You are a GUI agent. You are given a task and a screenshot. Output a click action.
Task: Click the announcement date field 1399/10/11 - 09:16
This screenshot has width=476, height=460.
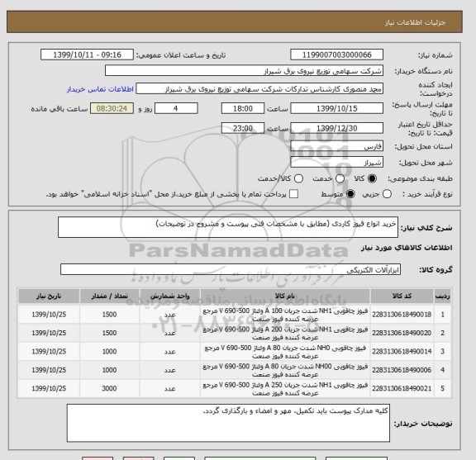click(87, 55)
